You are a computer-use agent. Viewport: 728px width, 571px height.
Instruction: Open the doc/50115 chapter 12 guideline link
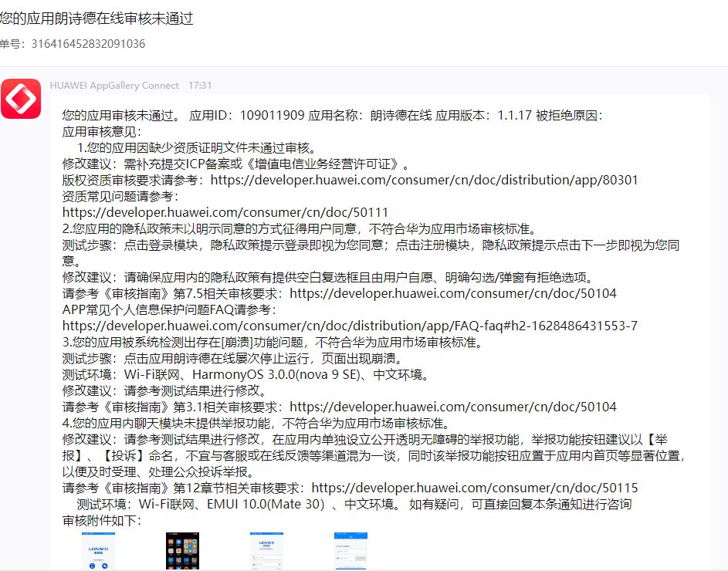[x=475, y=488]
